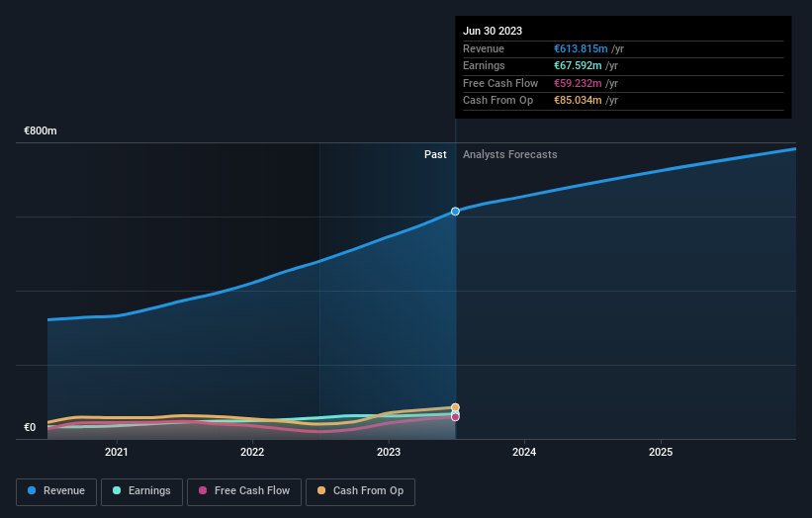This screenshot has width=812, height=518.
Task: Click the 'Earnings' label in tooltip
Action: click(484, 65)
